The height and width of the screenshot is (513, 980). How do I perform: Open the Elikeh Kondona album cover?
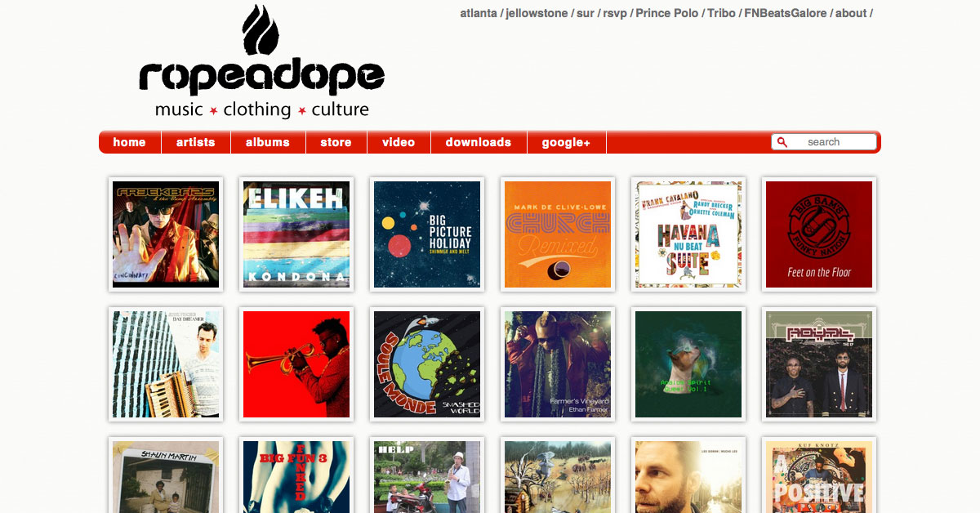tap(296, 234)
